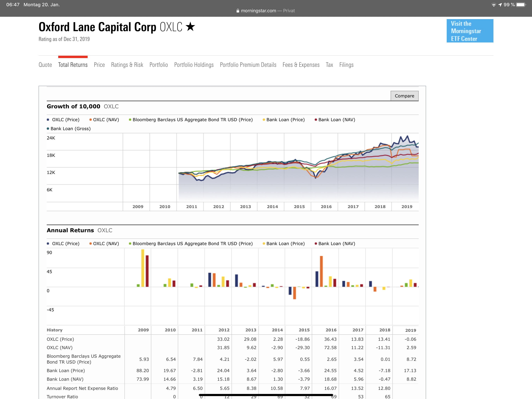The image size is (532, 399).
Task: Switch to the Ratings & Risk tab
Action: (127, 65)
